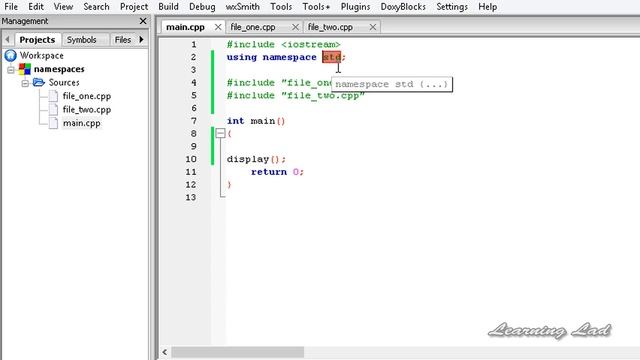Click the scrollbar left arrow
Screen dimensions: 640x360
(164, 352)
